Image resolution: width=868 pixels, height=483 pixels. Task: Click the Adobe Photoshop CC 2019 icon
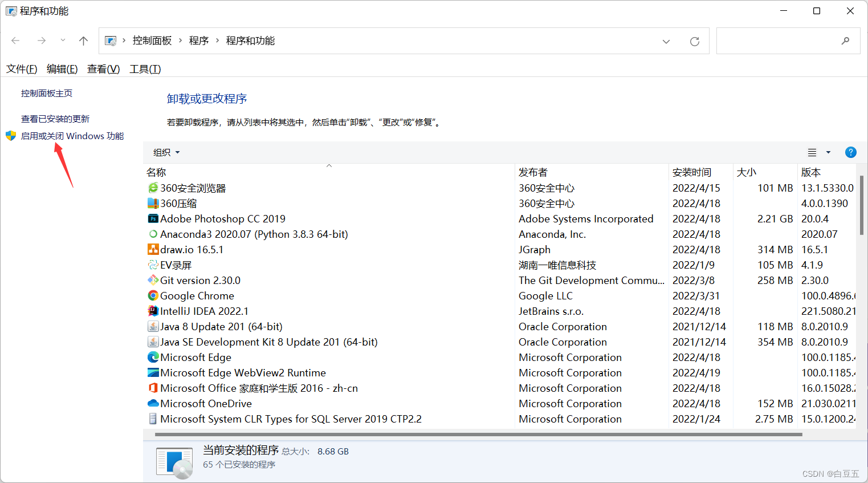point(153,218)
